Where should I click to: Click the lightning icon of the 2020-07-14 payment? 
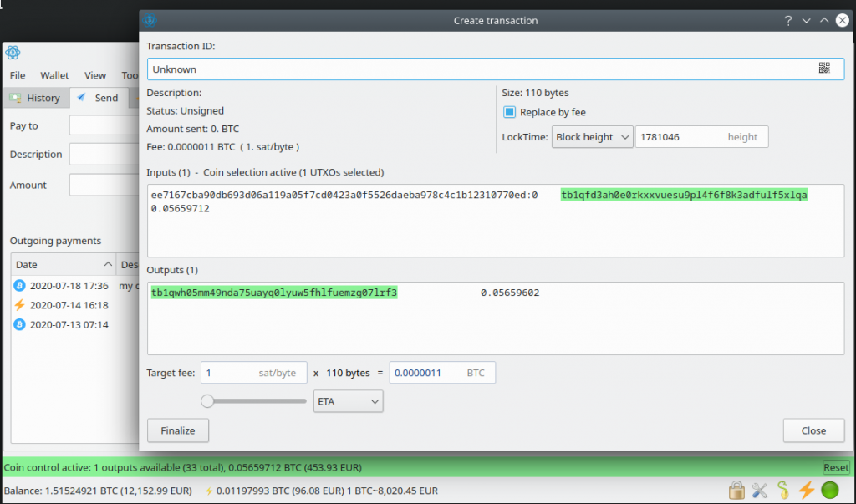[x=19, y=306]
